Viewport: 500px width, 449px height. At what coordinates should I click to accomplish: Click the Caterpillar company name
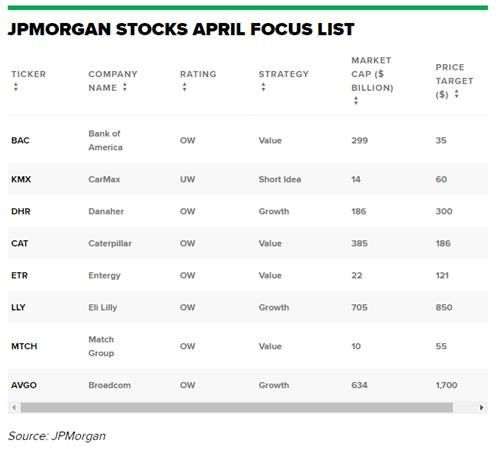pyautogui.click(x=110, y=243)
